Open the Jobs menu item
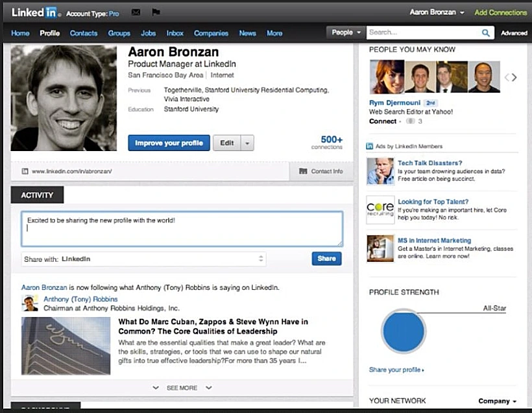 pos(148,32)
